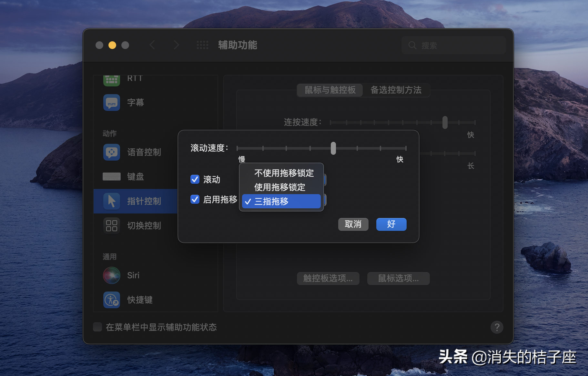The height and width of the screenshot is (376, 588).
Task: Choose 使用拖移锁定 from the dropdown
Action: pos(281,187)
